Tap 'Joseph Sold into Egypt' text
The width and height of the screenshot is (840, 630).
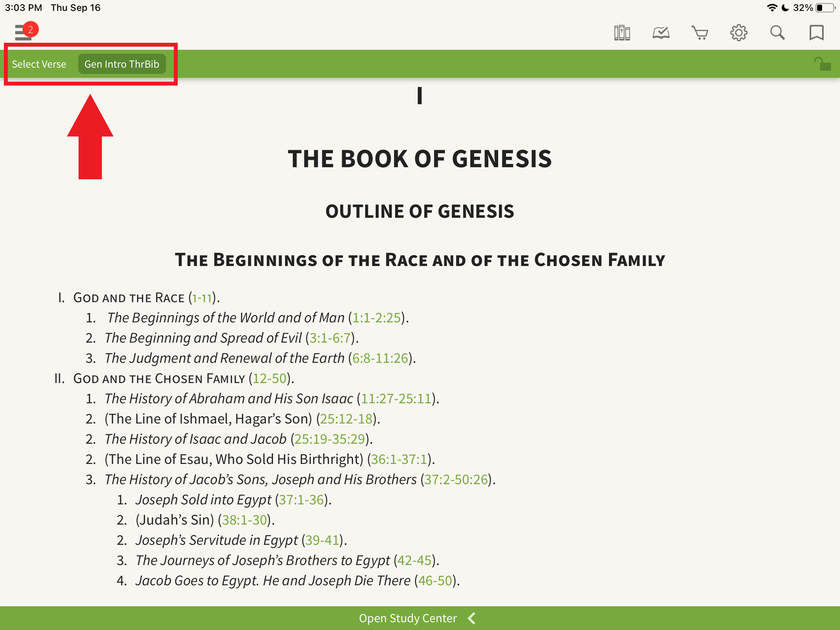[203, 500]
